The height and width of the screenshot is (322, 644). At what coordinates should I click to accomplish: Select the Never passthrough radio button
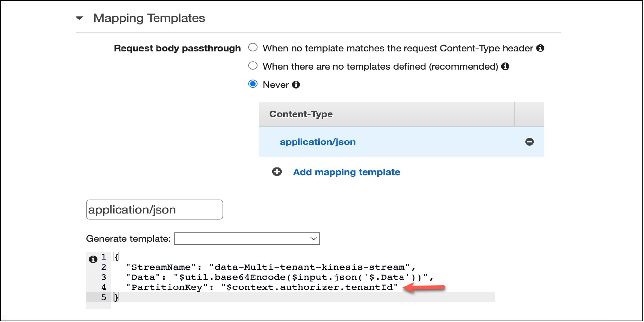click(253, 84)
